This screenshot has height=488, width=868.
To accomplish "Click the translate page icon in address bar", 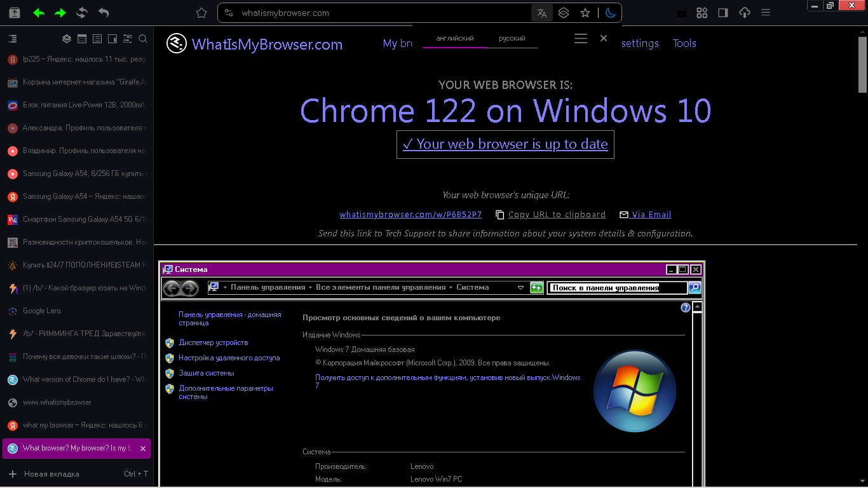I will coord(541,13).
